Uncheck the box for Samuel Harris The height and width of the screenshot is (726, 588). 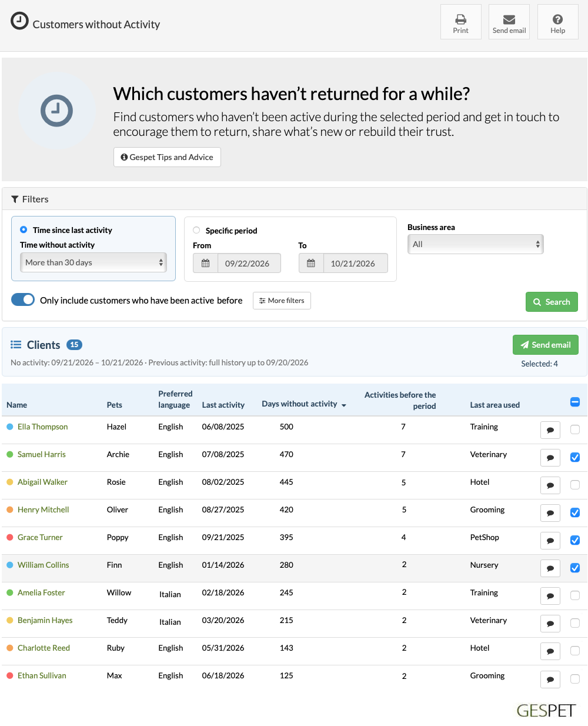coord(575,457)
